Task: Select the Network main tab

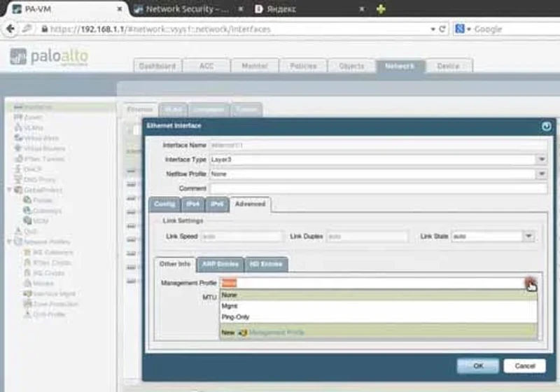Action: (400, 66)
